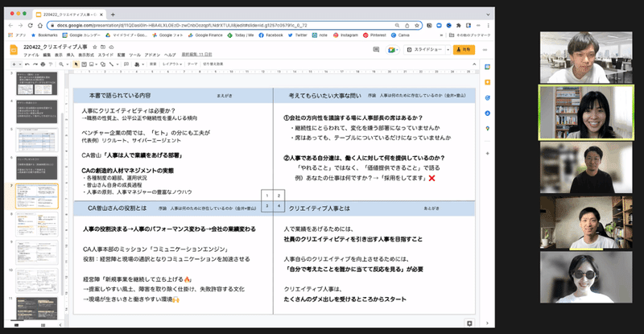Check the cloud save status icon
Image resolution: width=644 pixels, height=334 pixels.
[x=111, y=47]
